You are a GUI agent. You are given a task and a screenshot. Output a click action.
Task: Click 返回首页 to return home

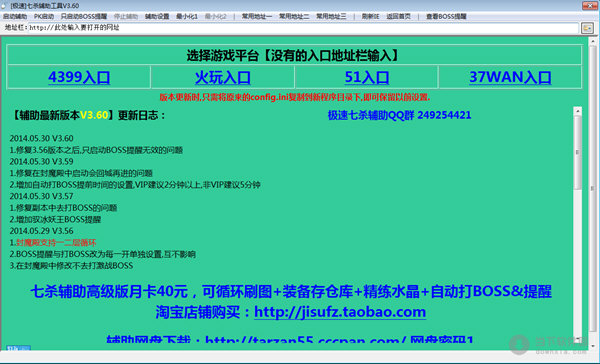pos(398,16)
